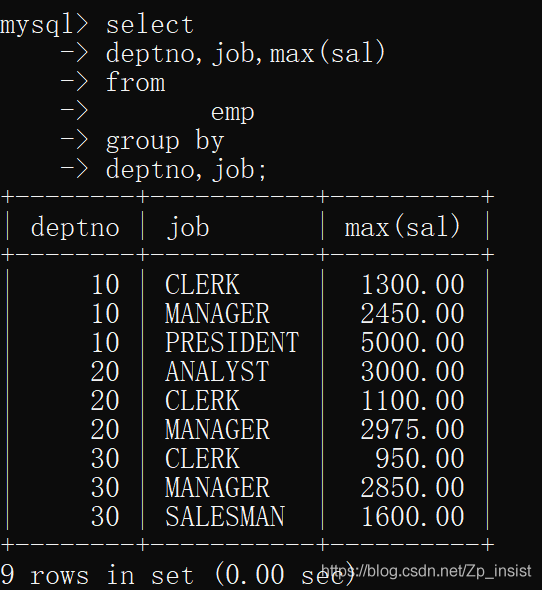This screenshot has height=590, width=542.
Task: Click salary value 2975.00
Action: [x=413, y=429]
